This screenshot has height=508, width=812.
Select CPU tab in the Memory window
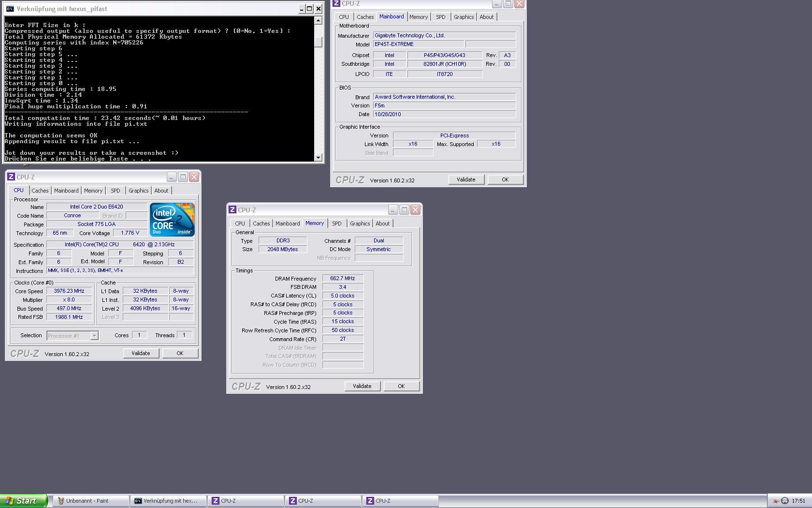point(240,224)
